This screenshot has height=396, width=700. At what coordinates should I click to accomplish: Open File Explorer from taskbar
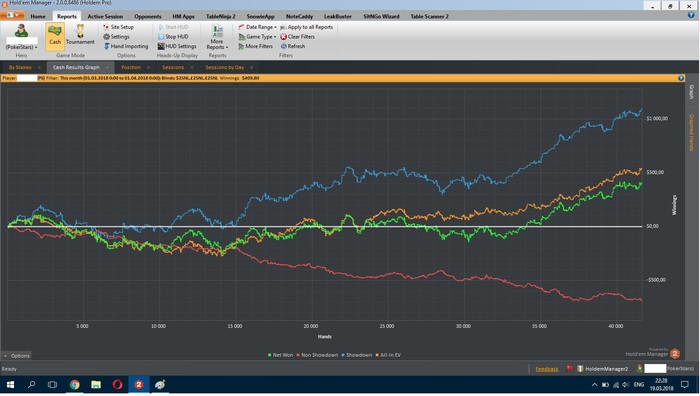(96, 384)
